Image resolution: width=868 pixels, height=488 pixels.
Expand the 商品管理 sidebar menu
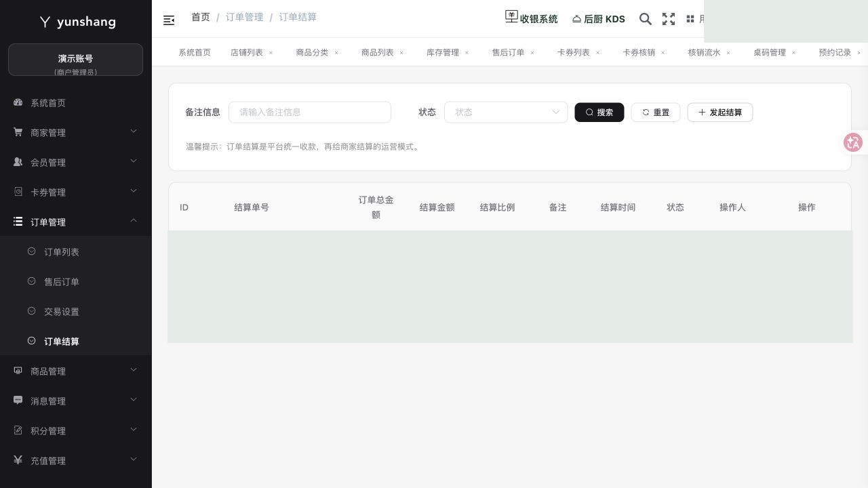pos(76,371)
